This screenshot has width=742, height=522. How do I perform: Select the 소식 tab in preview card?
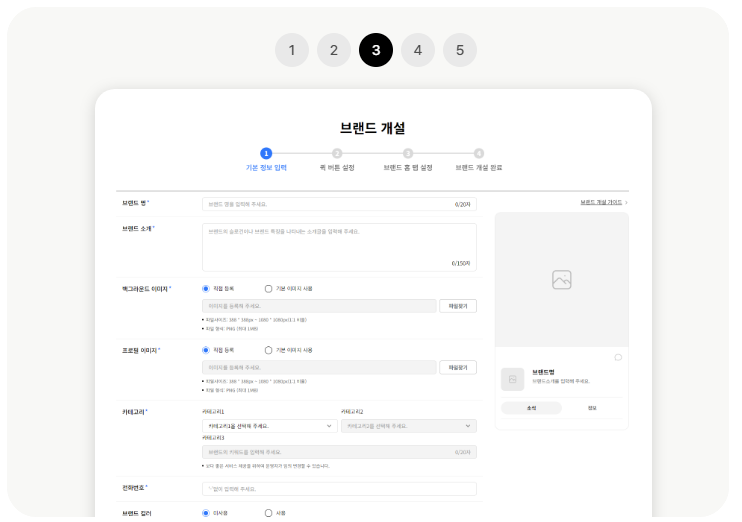531,408
